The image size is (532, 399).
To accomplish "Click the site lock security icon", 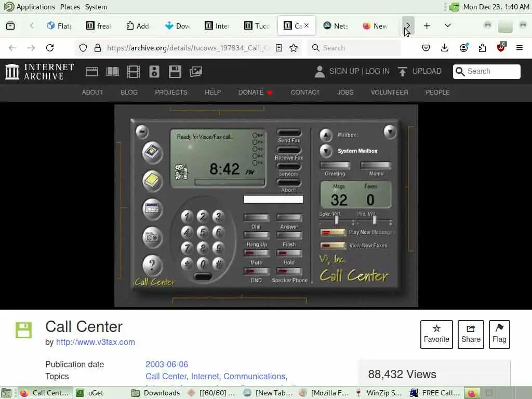I will [x=98, y=48].
